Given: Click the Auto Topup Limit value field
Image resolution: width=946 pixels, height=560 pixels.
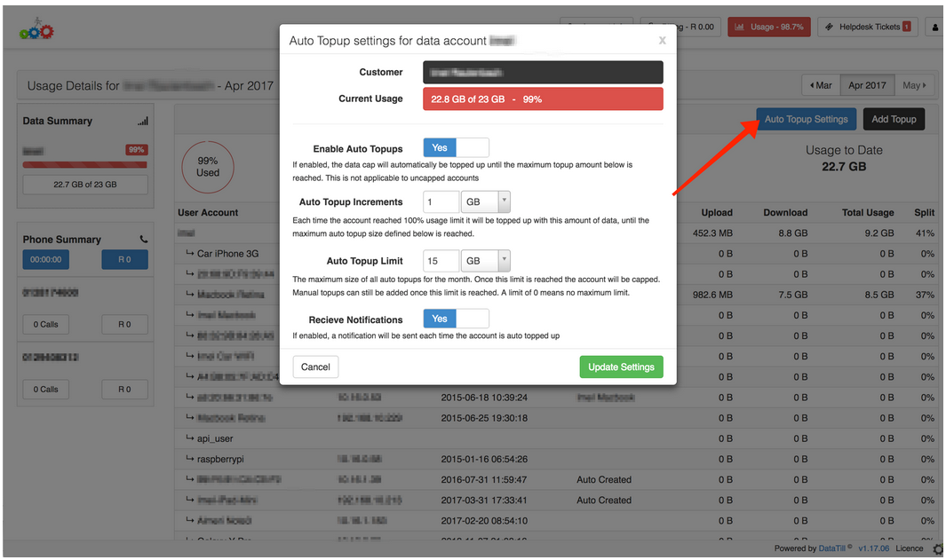Looking at the screenshot, I should coord(441,261).
